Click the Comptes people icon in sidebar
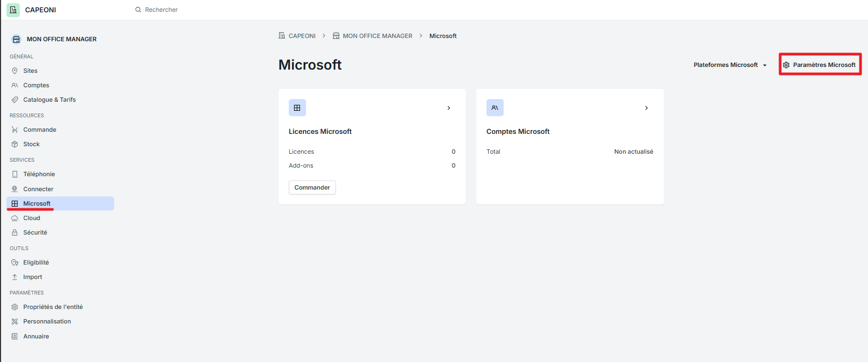The width and height of the screenshot is (868, 362). click(14, 85)
